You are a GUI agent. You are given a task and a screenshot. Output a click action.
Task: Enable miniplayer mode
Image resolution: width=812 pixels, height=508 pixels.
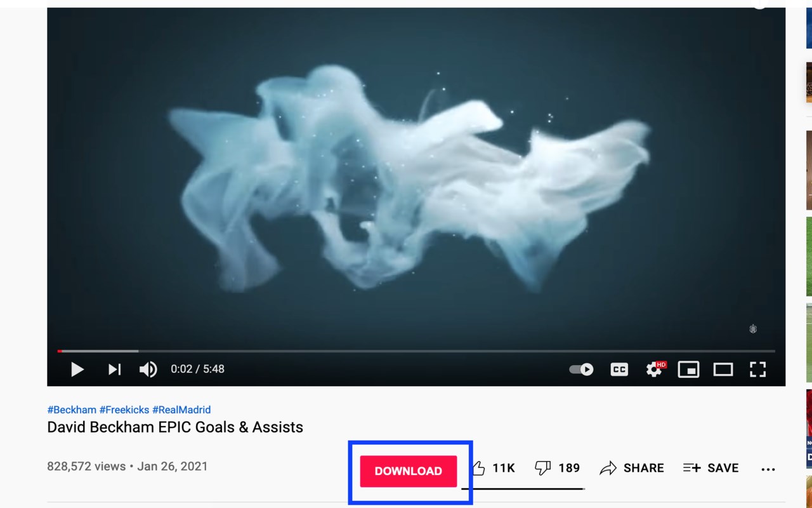[x=688, y=369]
